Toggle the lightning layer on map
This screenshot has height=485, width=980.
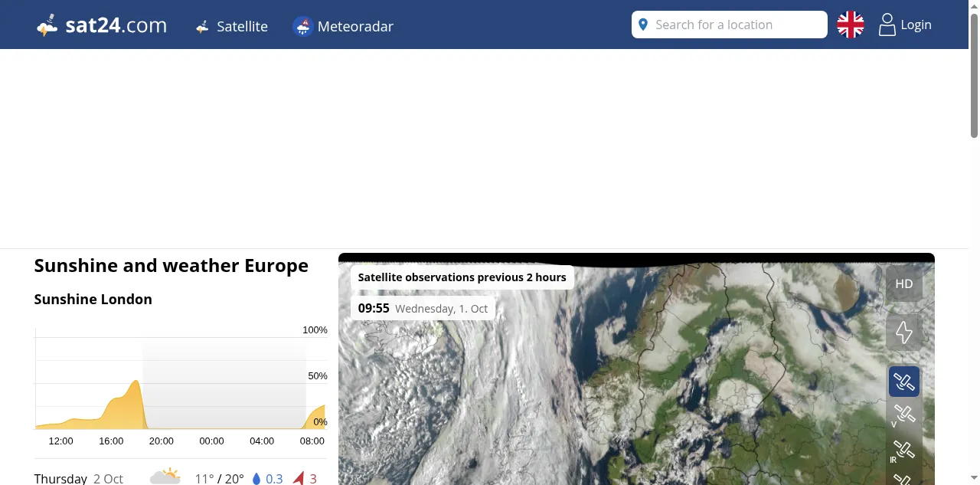pyautogui.click(x=904, y=333)
